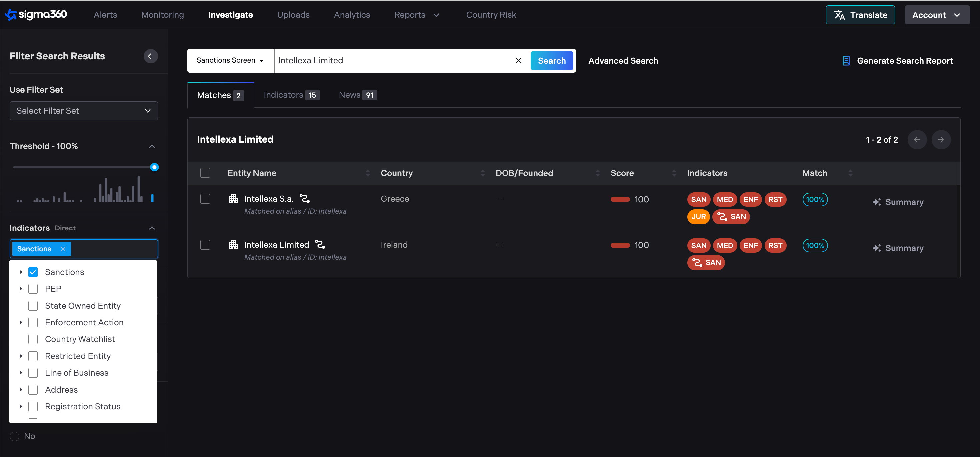Viewport: 980px width, 457px height.
Task: Open network link icon beside Intellexa Limited
Action: (x=320, y=245)
